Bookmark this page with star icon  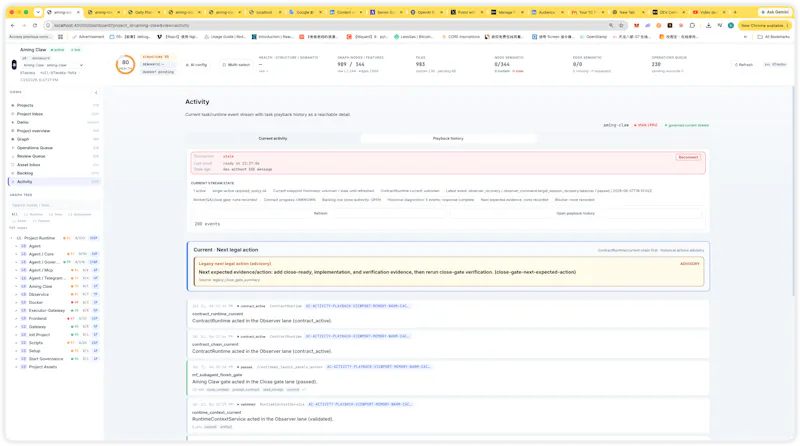[621, 25]
